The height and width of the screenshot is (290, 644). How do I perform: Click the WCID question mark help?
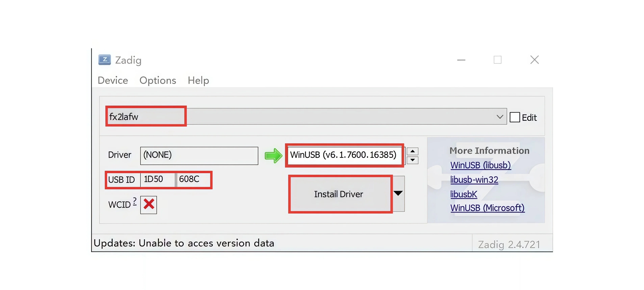point(135,201)
